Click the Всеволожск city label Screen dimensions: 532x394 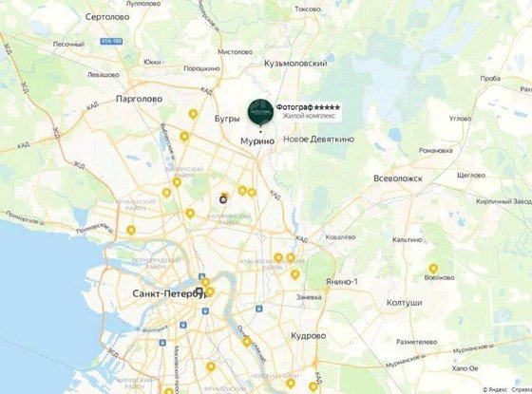(x=398, y=178)
